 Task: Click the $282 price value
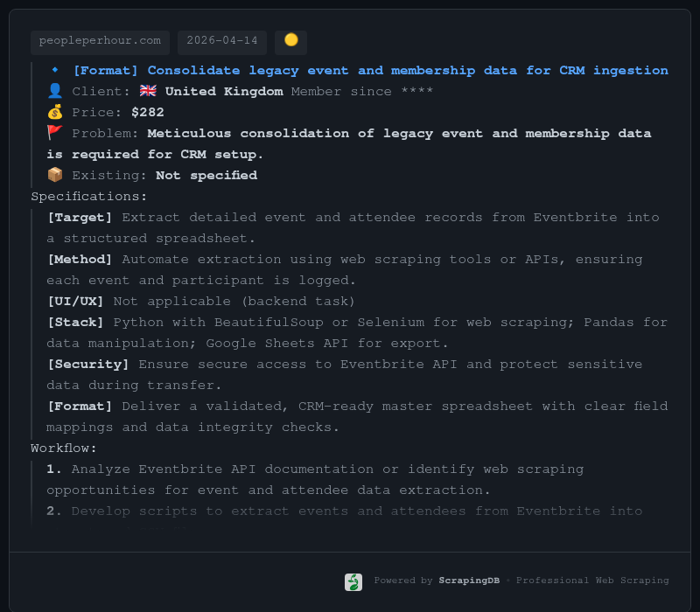coord(148,112)
